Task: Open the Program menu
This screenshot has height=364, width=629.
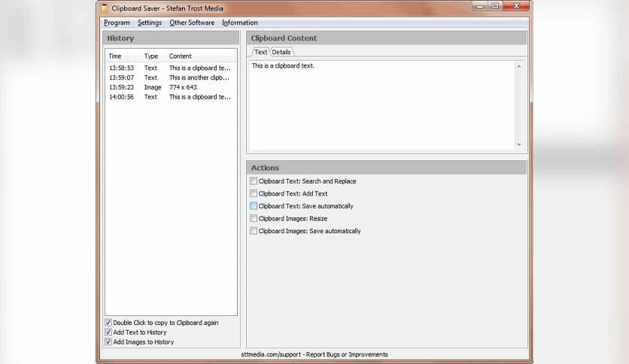Action: pyautogui.click(x=117, y=23)
